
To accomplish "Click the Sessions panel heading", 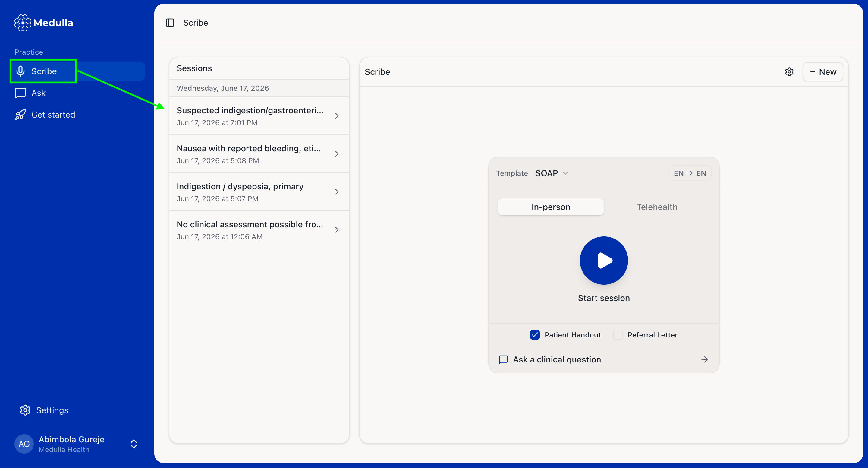I will (x=194, y=68).
